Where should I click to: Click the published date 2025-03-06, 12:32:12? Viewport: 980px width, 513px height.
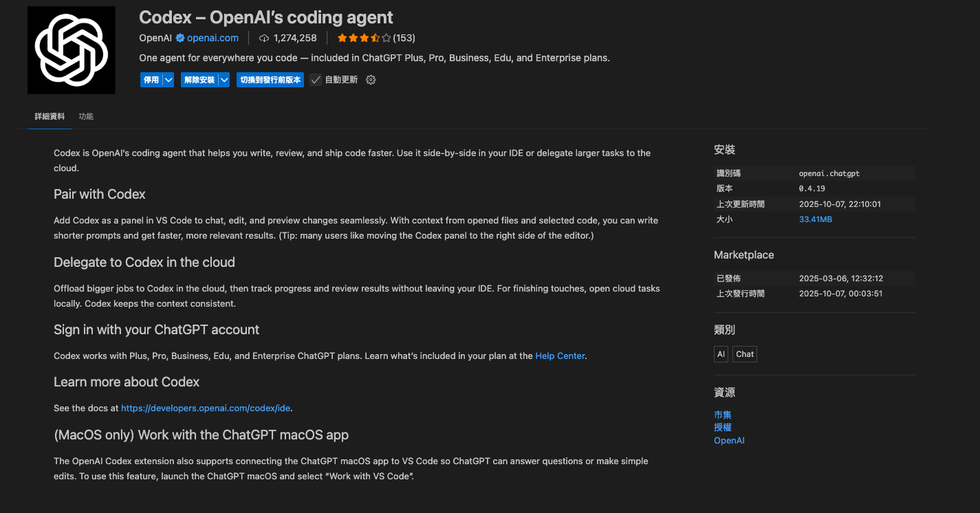click(x=841, y=279)
